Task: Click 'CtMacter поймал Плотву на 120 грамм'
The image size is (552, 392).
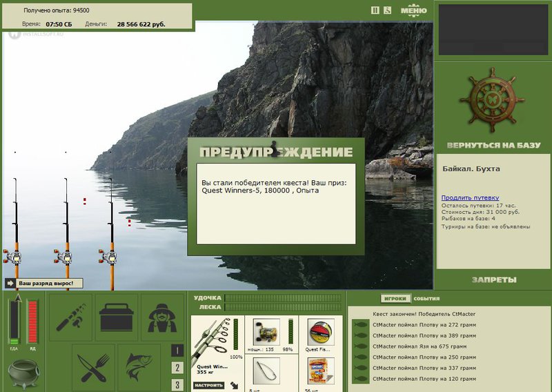Action: [x=424, y=379]
